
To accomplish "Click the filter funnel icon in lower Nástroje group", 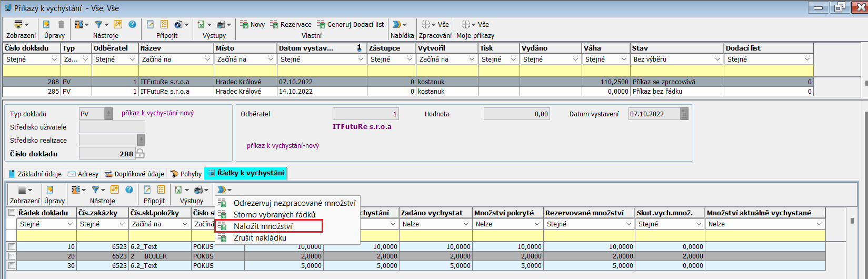I will (95, 190).
